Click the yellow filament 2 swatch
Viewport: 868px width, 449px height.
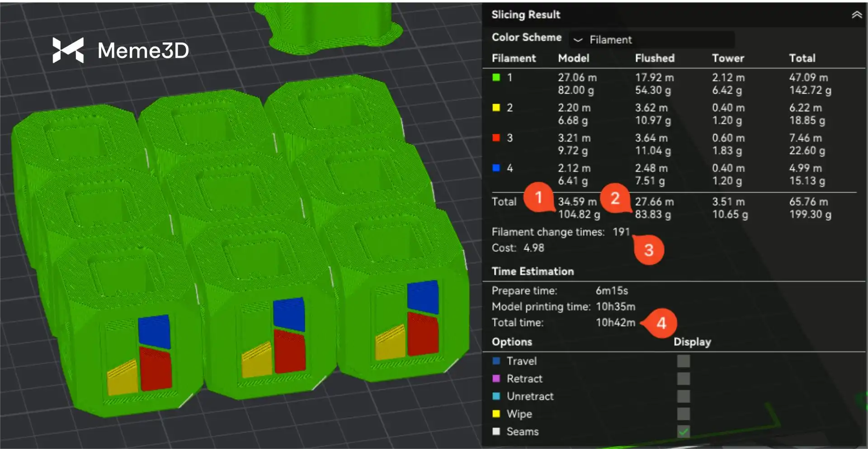coord(496,108)
